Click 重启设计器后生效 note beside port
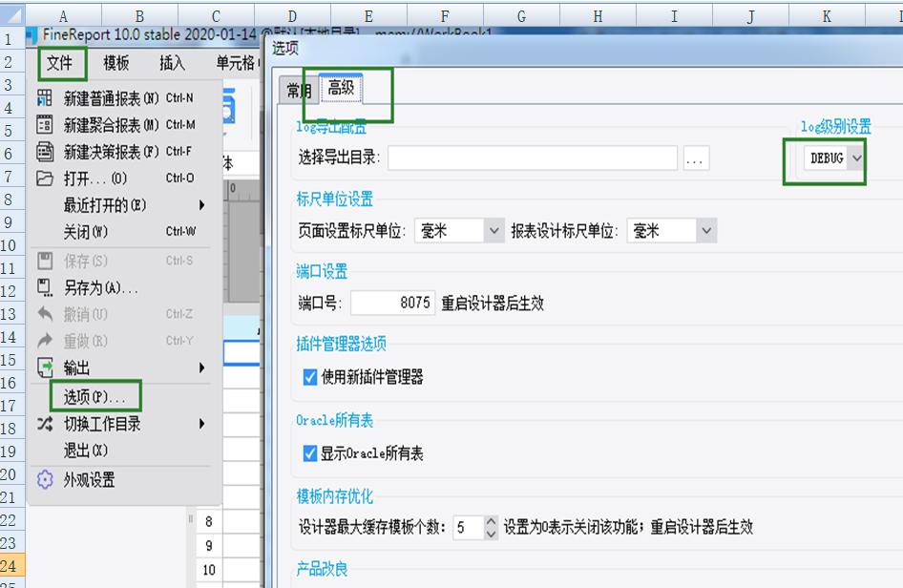Screen dimensions: 903x588 (493, 303)
